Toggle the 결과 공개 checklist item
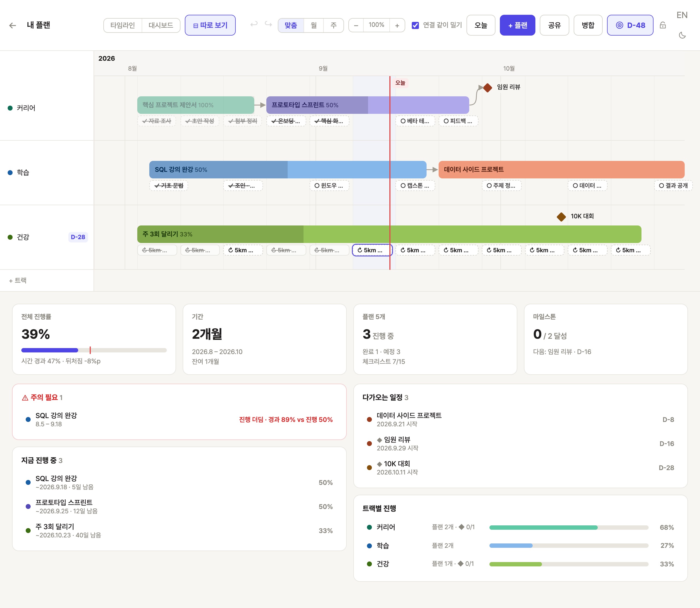The width and height of the screenshot is (700, 608). point(673,186)
